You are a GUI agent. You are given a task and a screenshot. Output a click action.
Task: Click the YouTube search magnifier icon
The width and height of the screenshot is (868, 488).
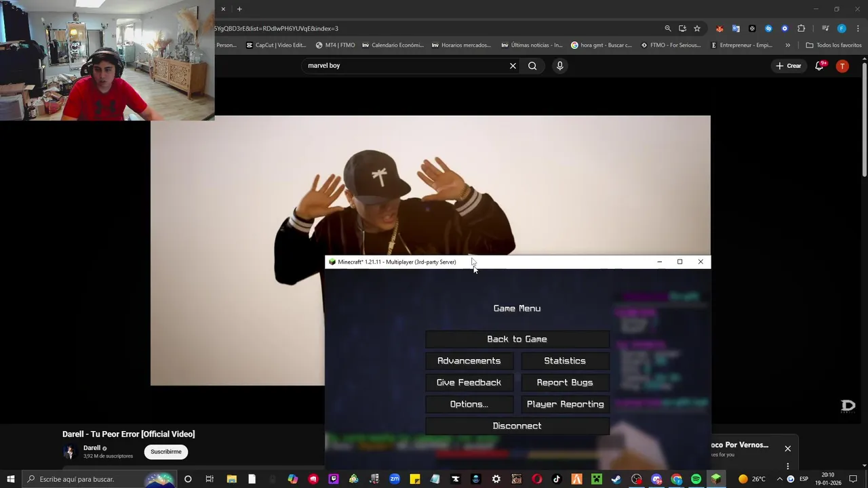click(x=532, y=66)
